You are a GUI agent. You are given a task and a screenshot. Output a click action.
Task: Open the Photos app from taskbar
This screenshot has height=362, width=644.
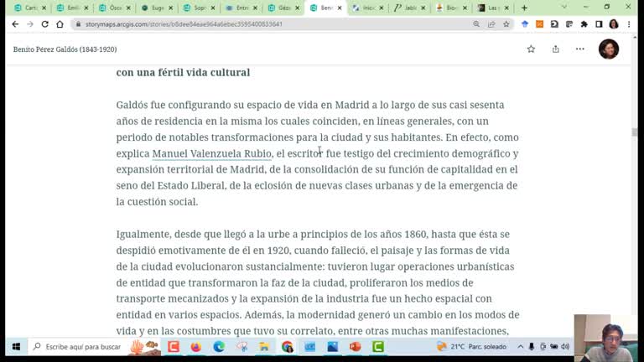[333, 347]
